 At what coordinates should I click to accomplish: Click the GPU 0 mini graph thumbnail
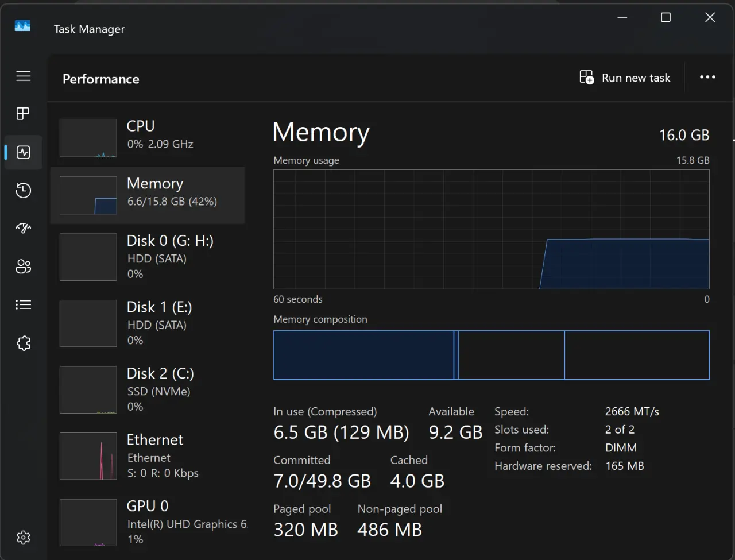pos(88,522)
